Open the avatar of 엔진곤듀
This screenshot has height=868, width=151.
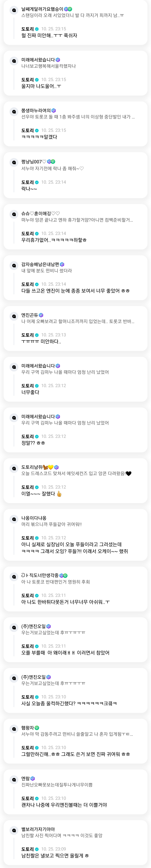coord(14,316)
